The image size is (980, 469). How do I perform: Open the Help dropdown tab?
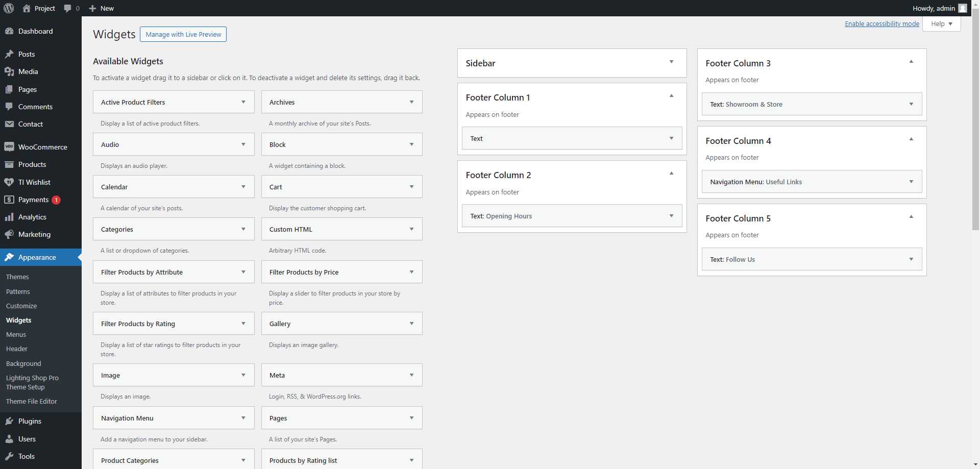(x=941, y=24)
